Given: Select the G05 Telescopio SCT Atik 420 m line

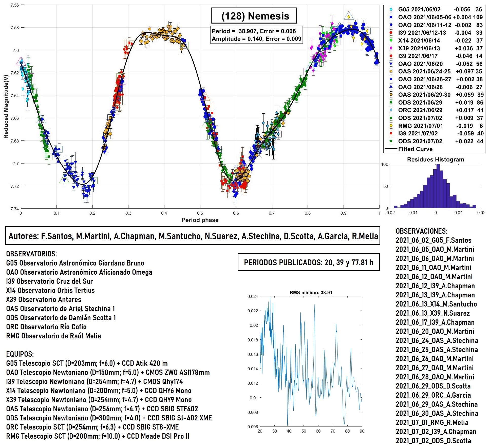Looking at the screenshot, I should 87,363.
